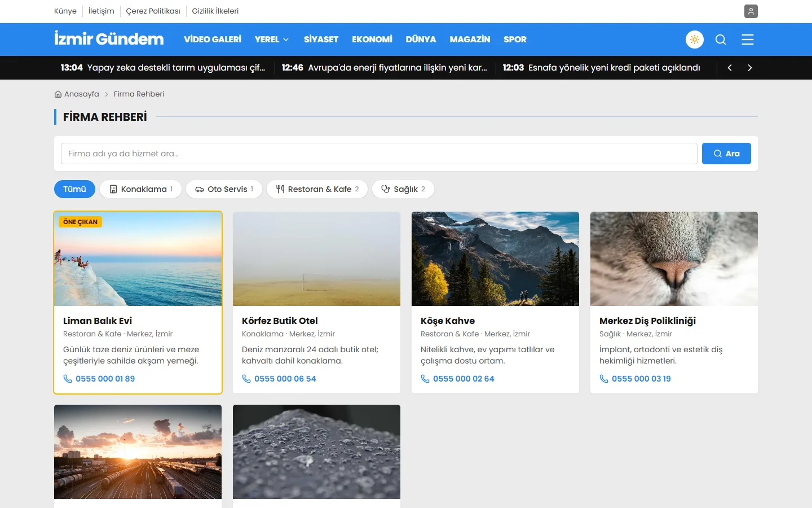The width and height of the screenshot is (812, 508).
Task: Filter by Oto Servis category
Action: tap(224, 189)
